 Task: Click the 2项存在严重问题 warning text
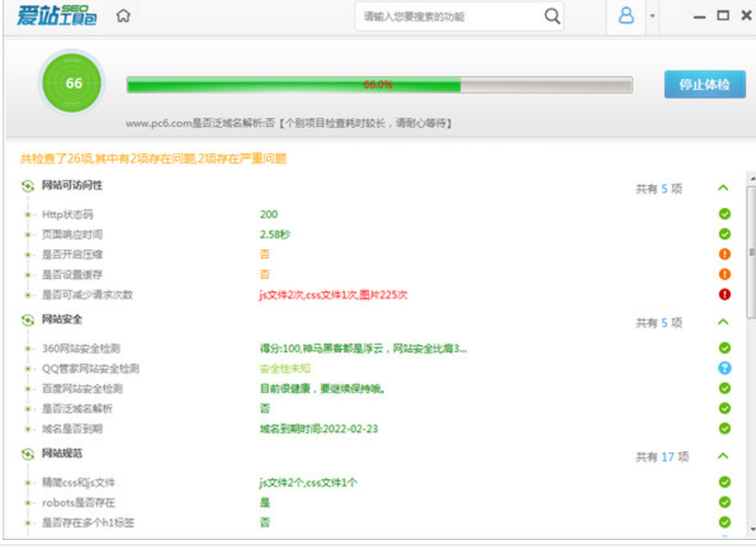(x=238, y=158)
